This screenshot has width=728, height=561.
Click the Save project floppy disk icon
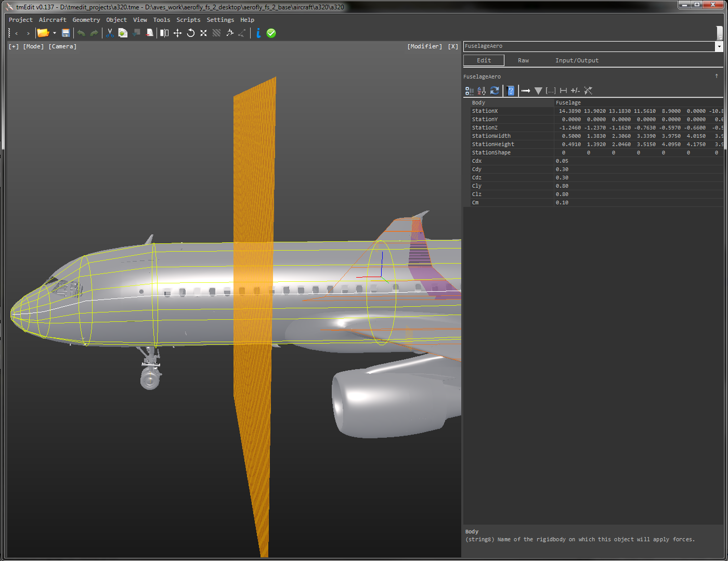pos(66,33)
